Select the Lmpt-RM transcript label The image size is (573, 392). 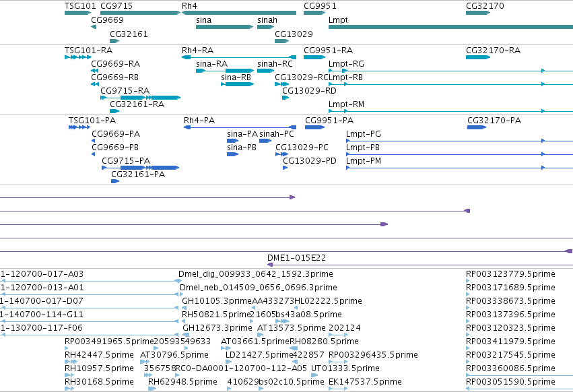point(347,104)
